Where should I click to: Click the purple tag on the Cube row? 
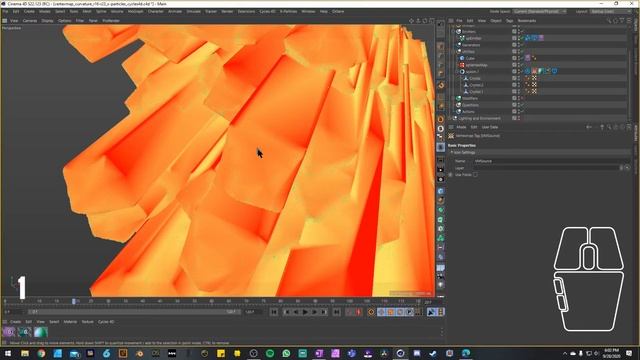[527, 58]
